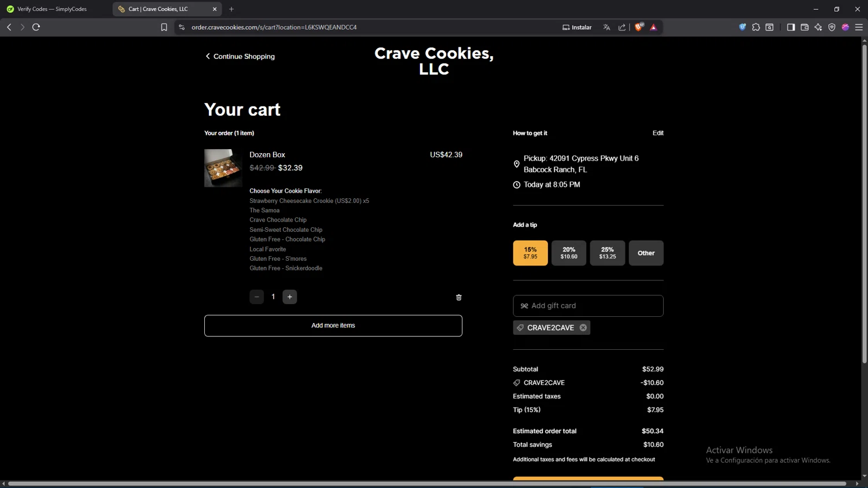Open a new browser tab
The image size is (868, 488).
pyautogui.click(x=231, y=9)
